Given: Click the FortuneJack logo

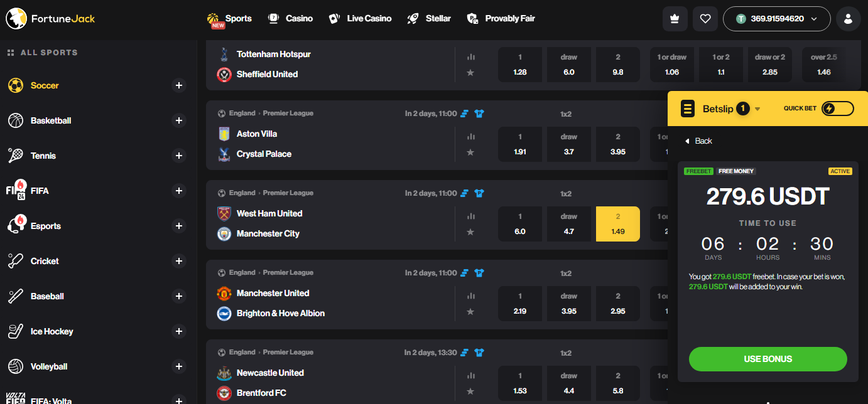Looking at the screenshot, I should click(51, 19).
